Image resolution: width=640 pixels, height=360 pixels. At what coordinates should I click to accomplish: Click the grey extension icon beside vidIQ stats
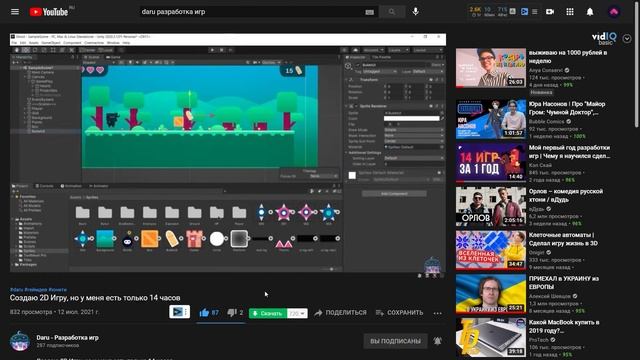pyautogui.click(x=513, y=12)
